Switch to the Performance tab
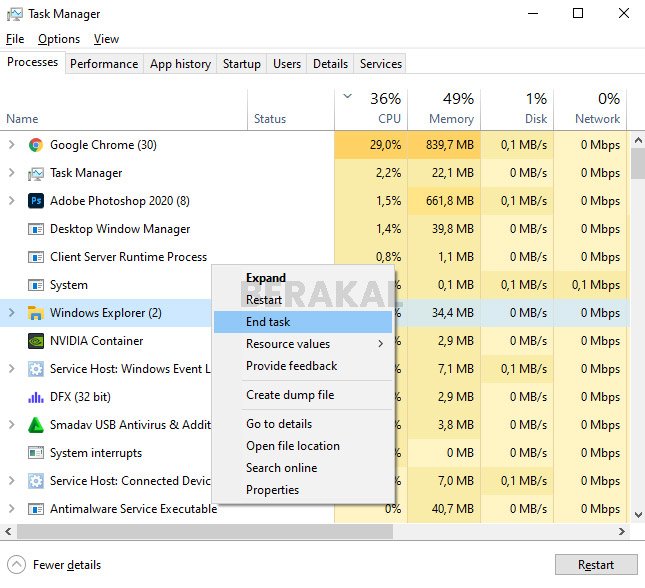The image size is (645, 588). point(104,64)
